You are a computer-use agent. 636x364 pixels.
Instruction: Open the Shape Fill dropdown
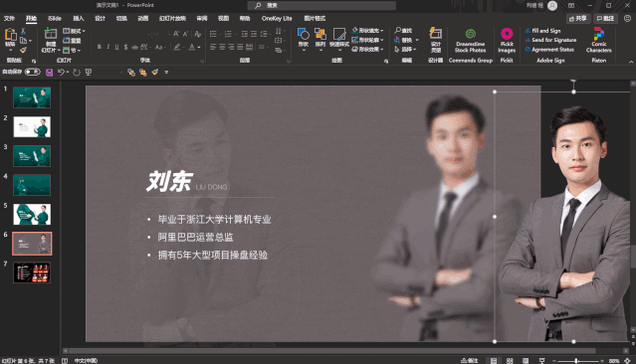[x=367, y=31]
